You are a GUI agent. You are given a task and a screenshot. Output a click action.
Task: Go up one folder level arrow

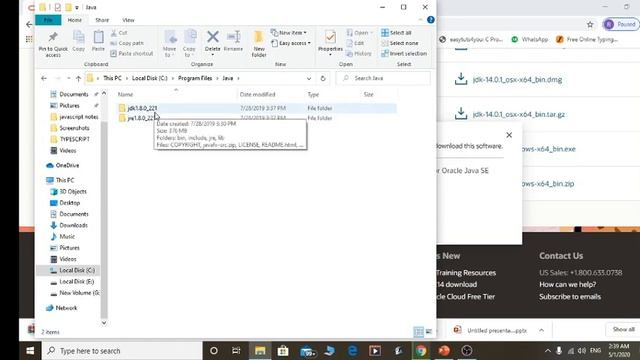[78, 78]
